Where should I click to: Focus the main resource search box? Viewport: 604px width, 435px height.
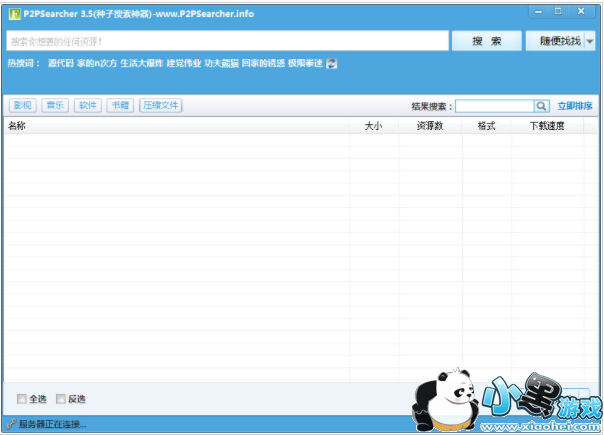point(228,41)
